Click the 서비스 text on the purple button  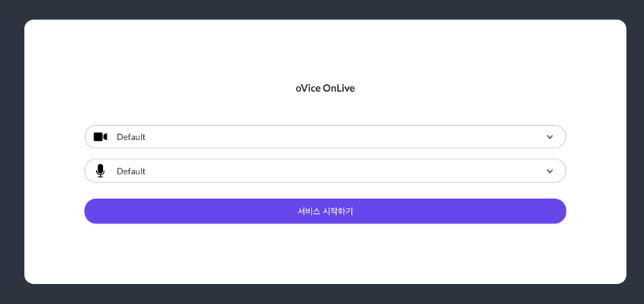coord(309,211)
